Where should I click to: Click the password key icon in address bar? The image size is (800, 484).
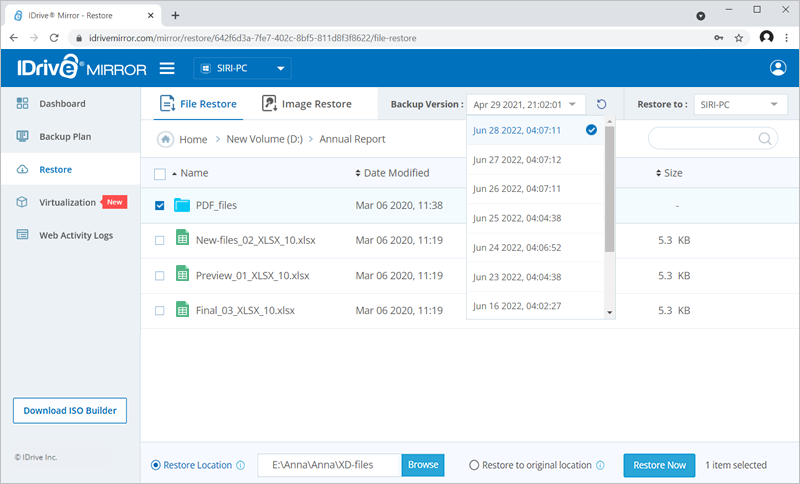[718, 38]
